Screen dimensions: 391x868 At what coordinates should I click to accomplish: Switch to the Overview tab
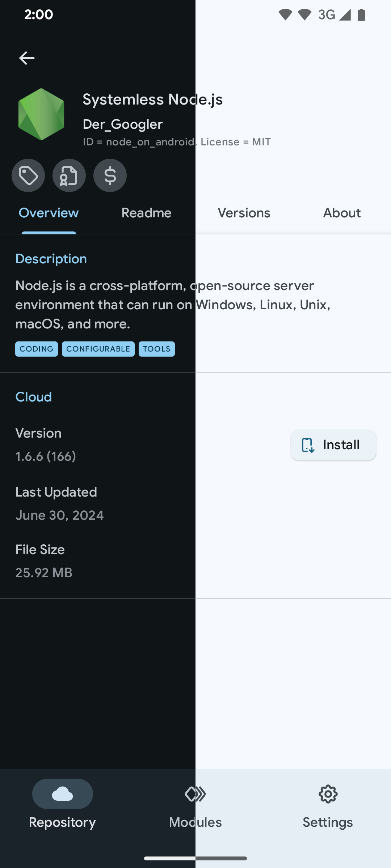(x=49, y=213)
